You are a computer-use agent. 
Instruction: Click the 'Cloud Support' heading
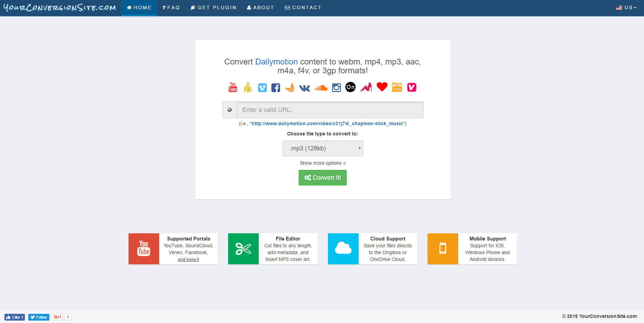coord(388,239)
